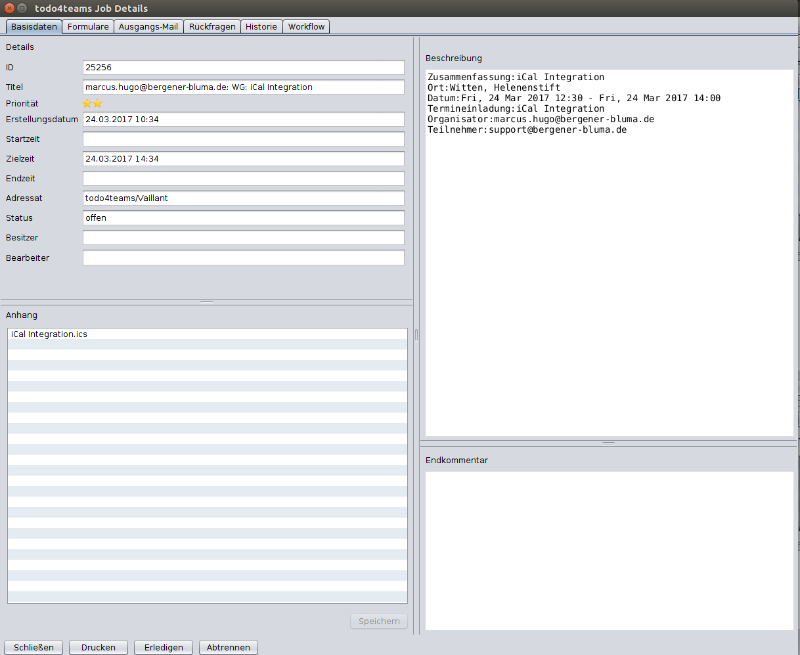Viewport: 800px width, 655px height.
Task: Open the Formulare tab
Action: tap(88, 27)
